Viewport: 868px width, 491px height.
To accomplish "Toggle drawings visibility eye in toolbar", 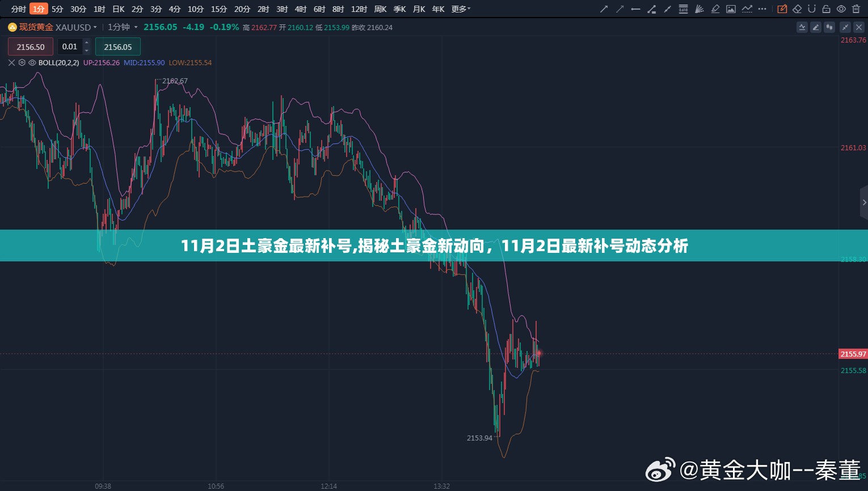I will click(x=841, y=9).
